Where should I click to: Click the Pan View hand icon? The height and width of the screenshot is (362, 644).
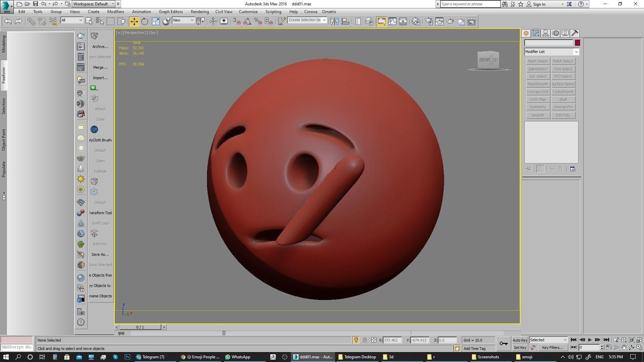[x=624, y=348]
